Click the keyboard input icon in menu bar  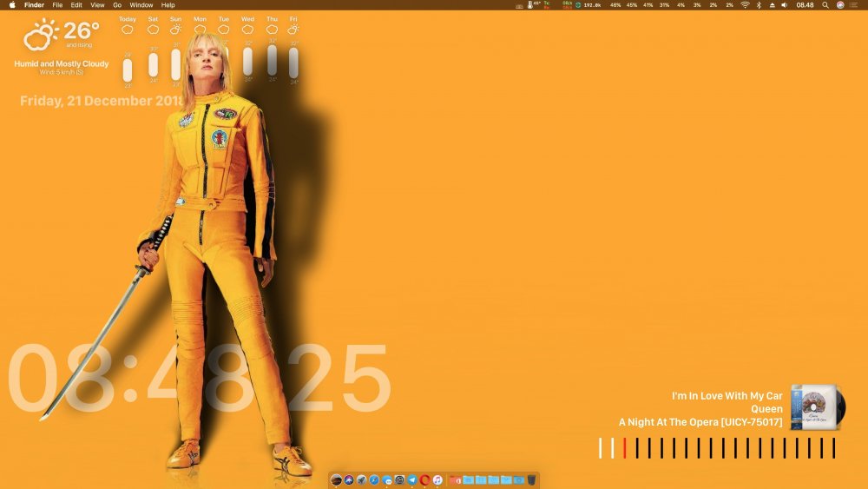coord(519,6)
